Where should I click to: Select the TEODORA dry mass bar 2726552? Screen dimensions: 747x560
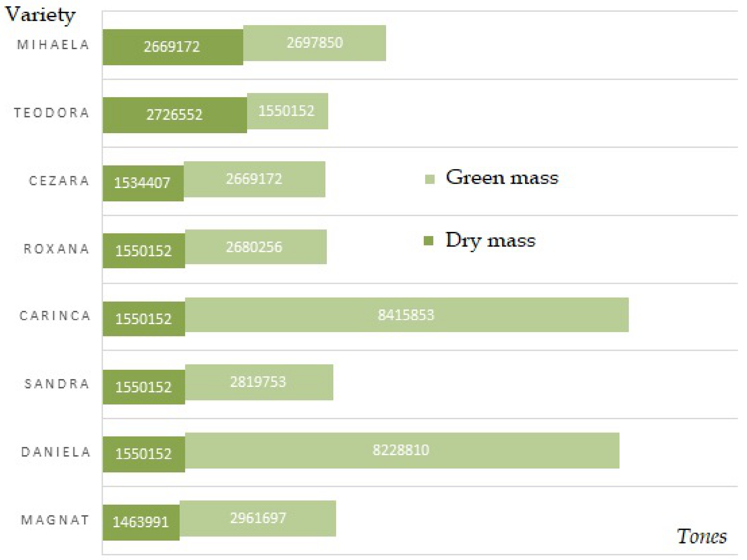pos(175,115)
